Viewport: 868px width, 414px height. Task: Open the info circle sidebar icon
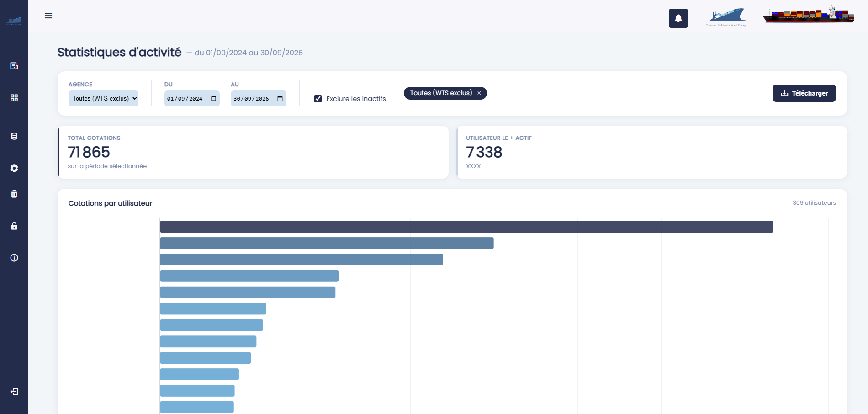[14, 258]
